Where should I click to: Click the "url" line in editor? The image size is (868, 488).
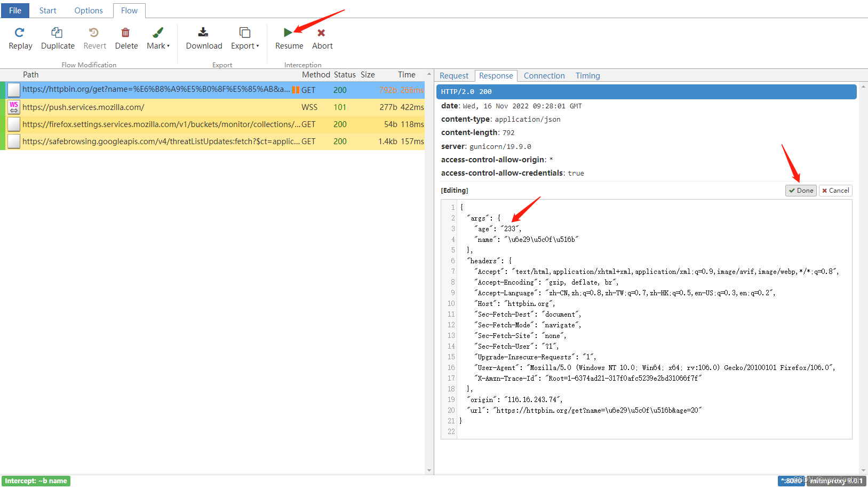pos(584,411)
